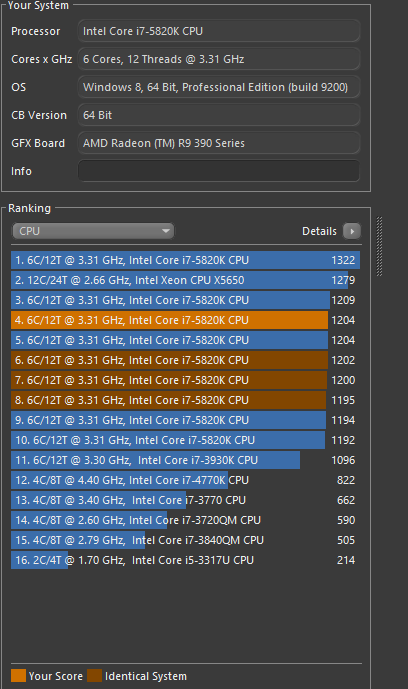The width and height of the screenshot is (408, 689).
Task: Click the Your Score orange legend swatch
Action: (x=18, y=676)
